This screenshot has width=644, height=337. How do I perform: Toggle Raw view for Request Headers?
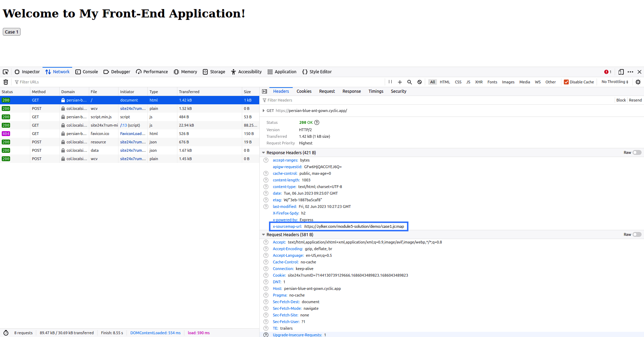click(x=637, y=234)
